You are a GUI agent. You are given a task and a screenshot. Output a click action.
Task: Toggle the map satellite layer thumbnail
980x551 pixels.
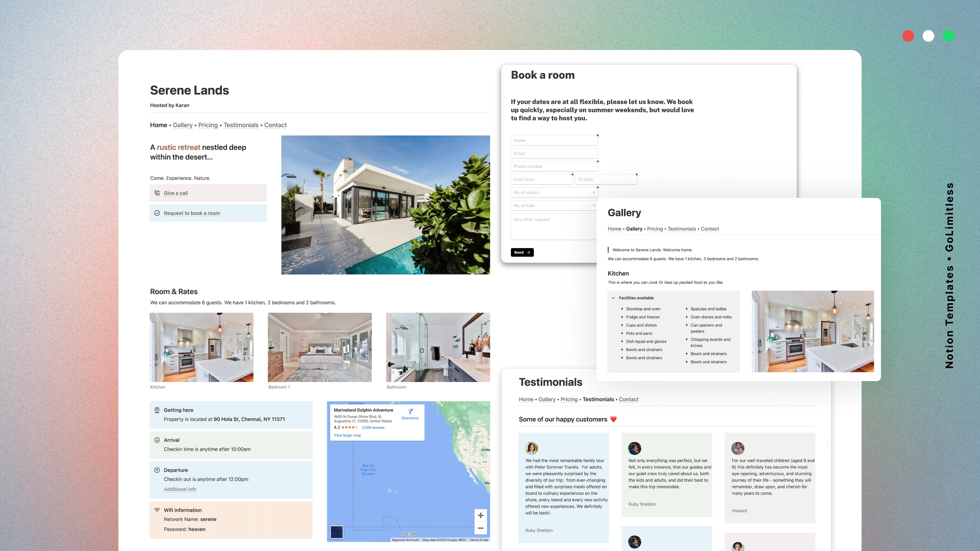pyautogui.click(x=337, y=532)
